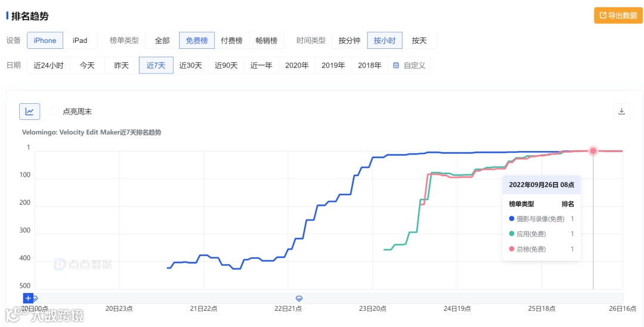Set time type to 按小时
The image size is (644, 327).
(385, 41)
